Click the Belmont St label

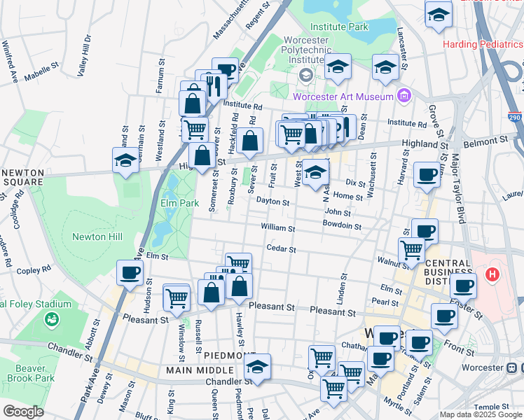(485, 142)
